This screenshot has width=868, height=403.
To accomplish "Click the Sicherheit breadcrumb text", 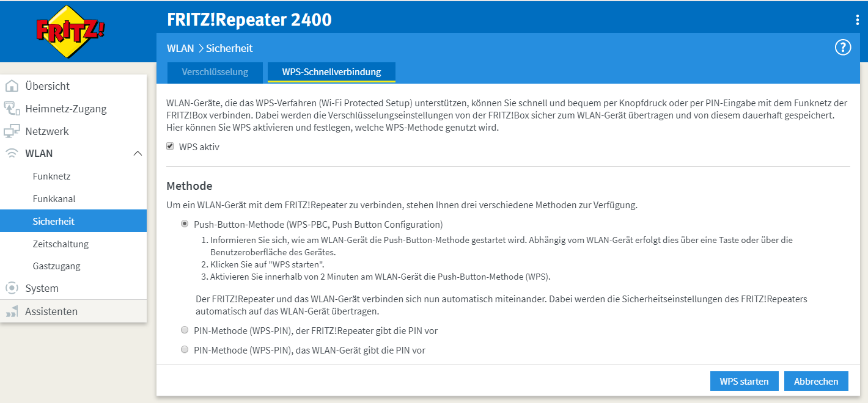I will 229,48.
